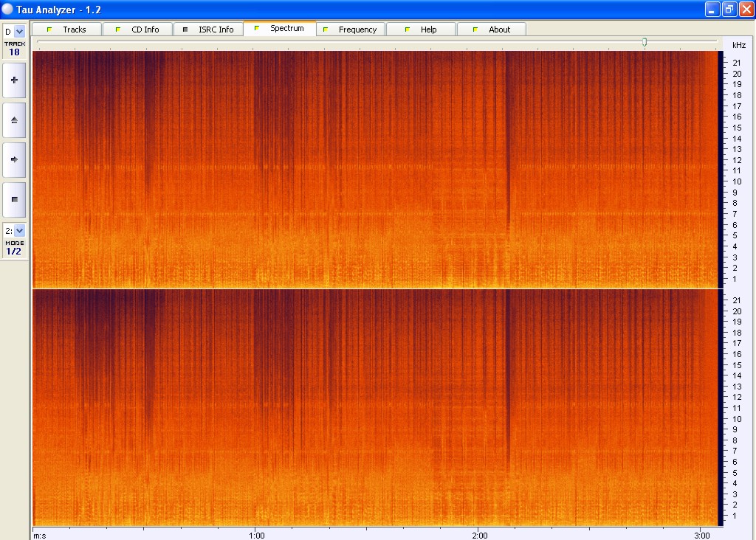Select the ISRC Info tab

coord(208,30)
